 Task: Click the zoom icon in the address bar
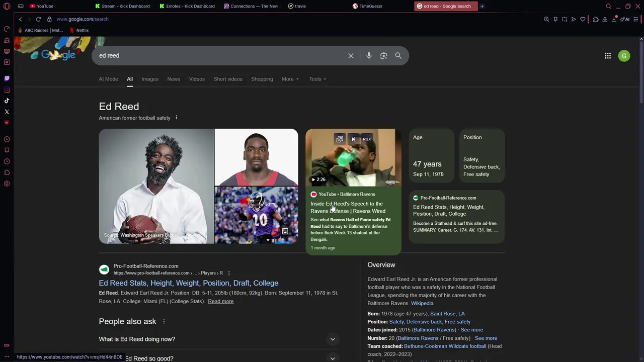[546, 19]
